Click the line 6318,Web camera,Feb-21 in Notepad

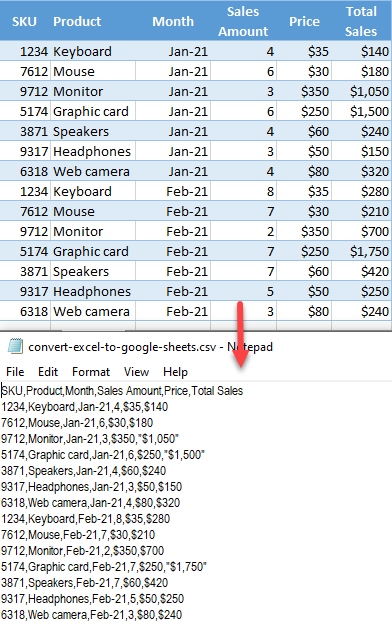(x=91, y=614)
